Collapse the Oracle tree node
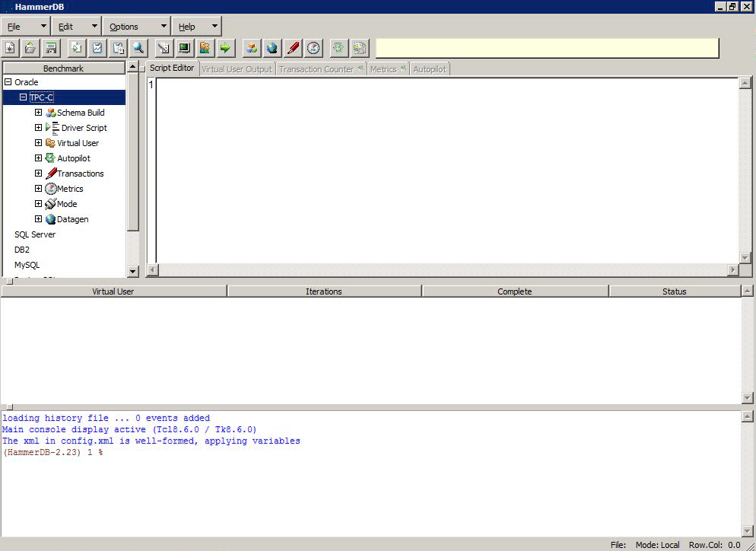This screenshot has width=756, height=551. pos(8,82)
